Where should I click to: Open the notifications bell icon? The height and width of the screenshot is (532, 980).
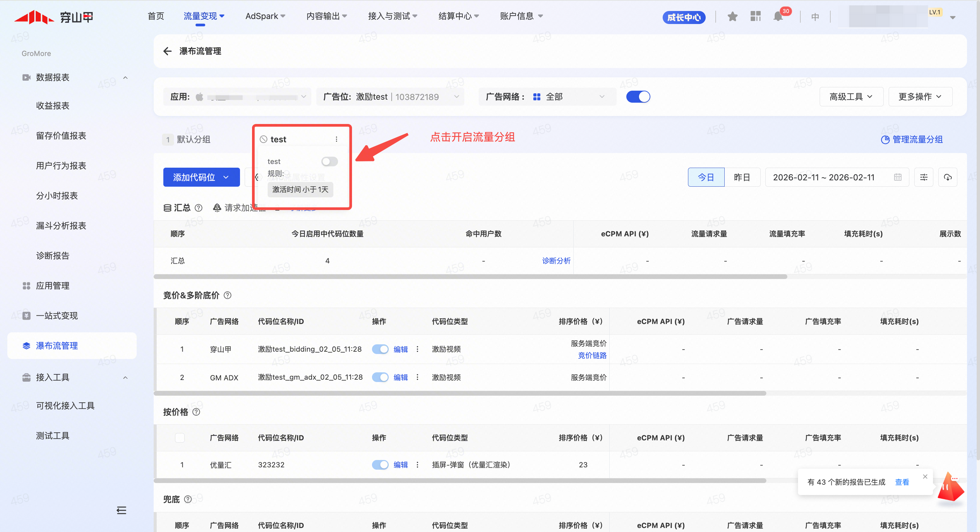[778, 16]
